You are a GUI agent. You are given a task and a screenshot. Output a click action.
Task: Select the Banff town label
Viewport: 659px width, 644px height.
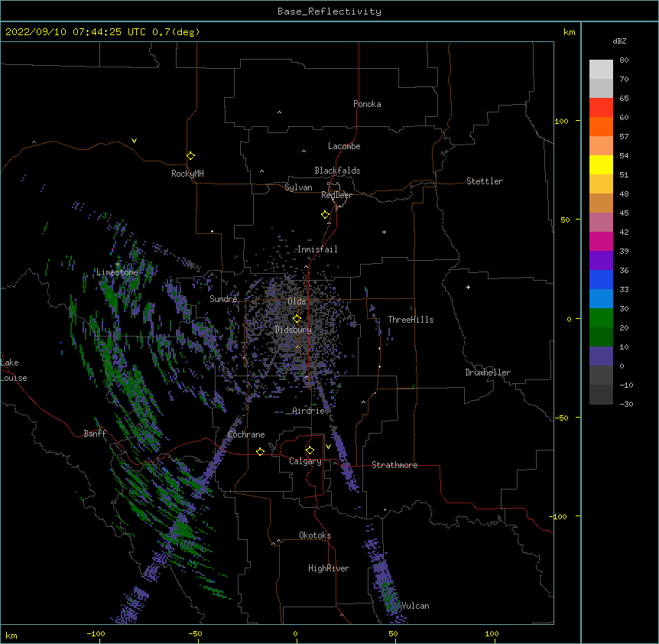[95, 434]
